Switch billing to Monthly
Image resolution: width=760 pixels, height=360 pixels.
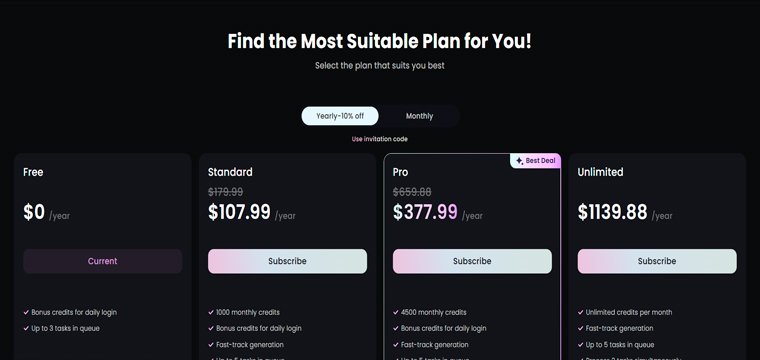tap(419, 116)
